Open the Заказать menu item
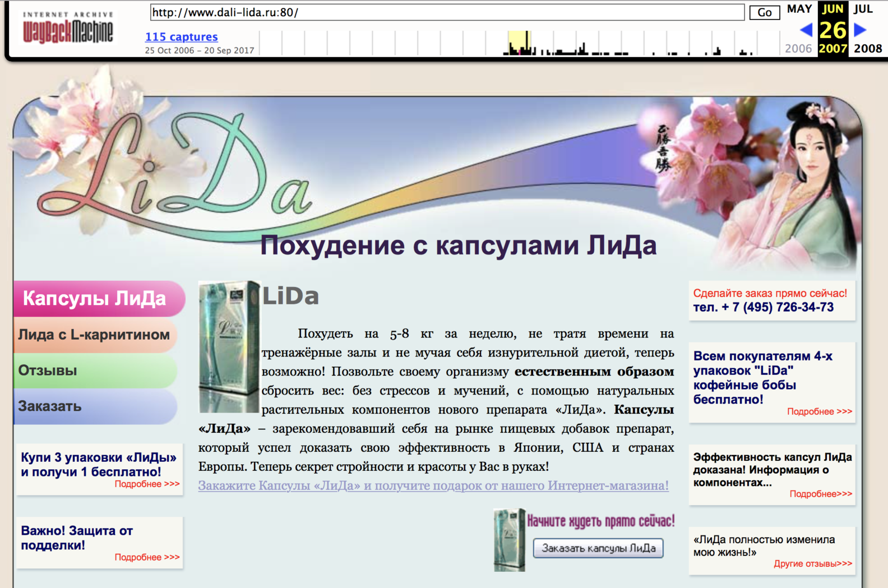The image size is (888, 588). tap(94, 406)
